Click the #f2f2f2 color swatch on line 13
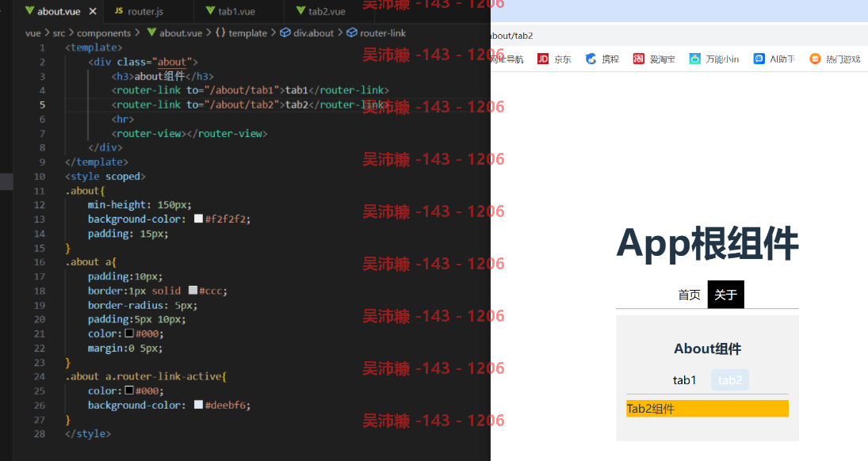Viewport: 868px width, 461px height. click(x=198, y=219)
